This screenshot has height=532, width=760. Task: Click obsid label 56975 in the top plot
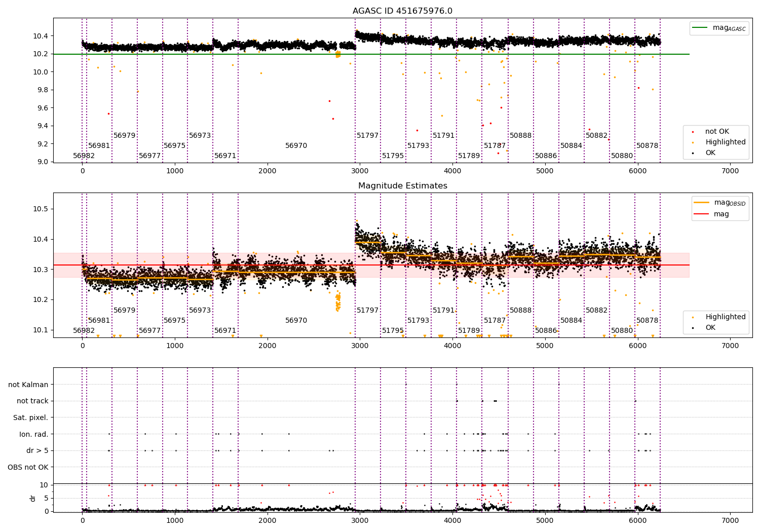tap(175, 146)
